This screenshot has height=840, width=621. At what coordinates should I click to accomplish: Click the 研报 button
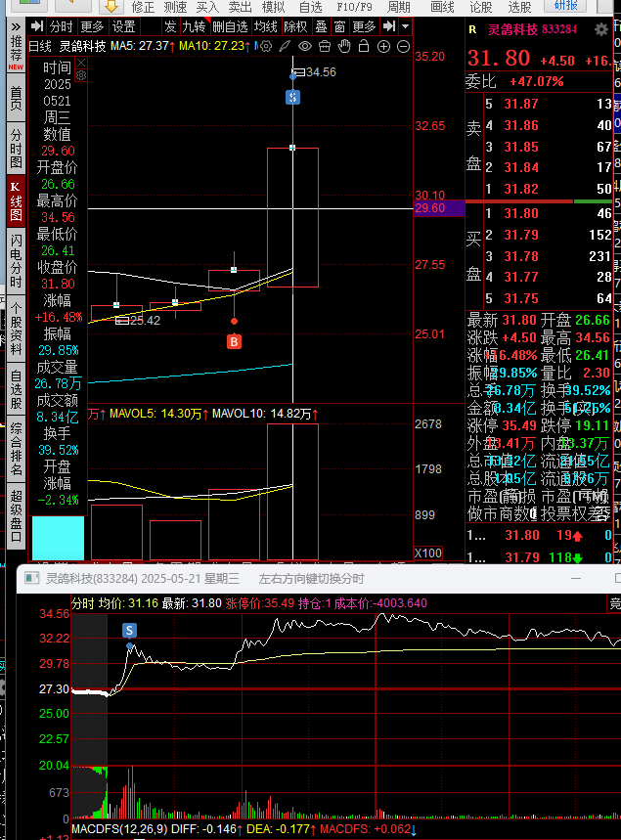(566, 5)
